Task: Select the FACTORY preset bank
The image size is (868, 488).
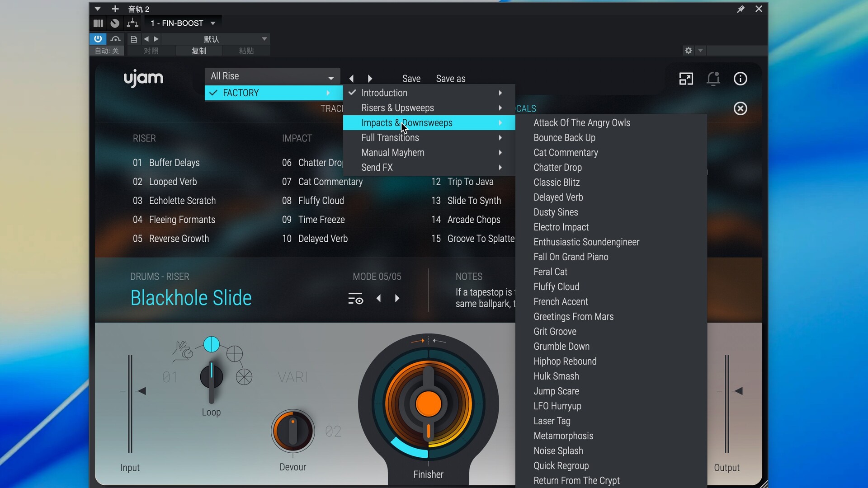Action: (274, 93)
